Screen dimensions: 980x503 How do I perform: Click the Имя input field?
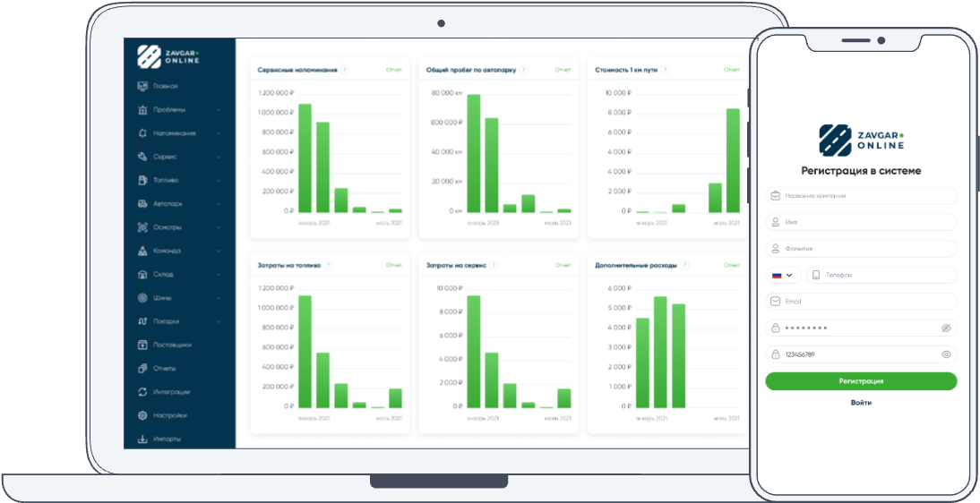(x=861, y=222)
